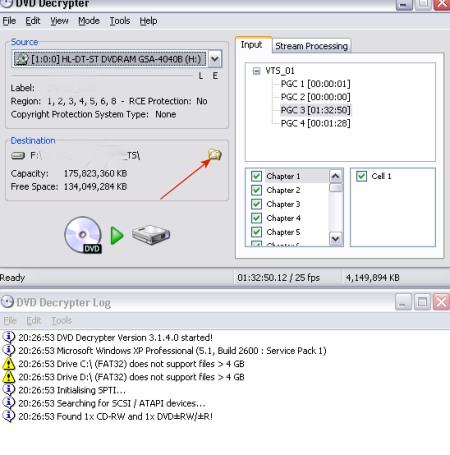Click info icon of Searching for SCSI entry

coord(9,403)
